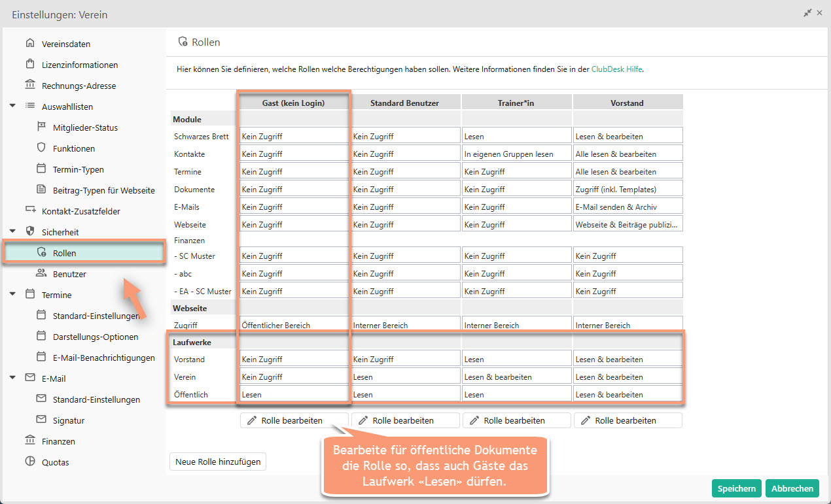Image resolution: width=831 pixels, height=504 pixels.
Task: Click the Speichern button
Action: 737,488
